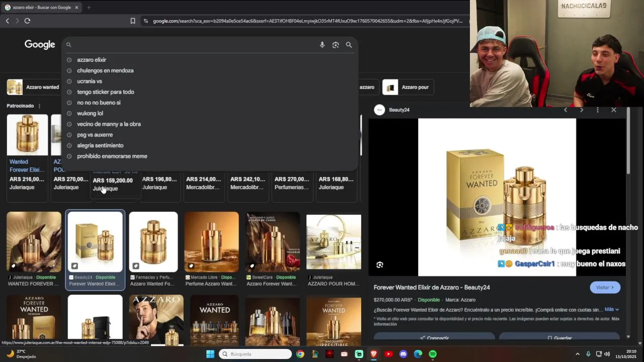
Task: Click the Visitar button
Action: point(605,288)
